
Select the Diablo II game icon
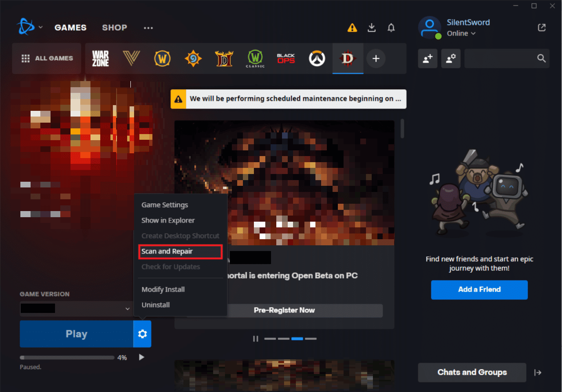pyautogui.click(x=224, y=59)
